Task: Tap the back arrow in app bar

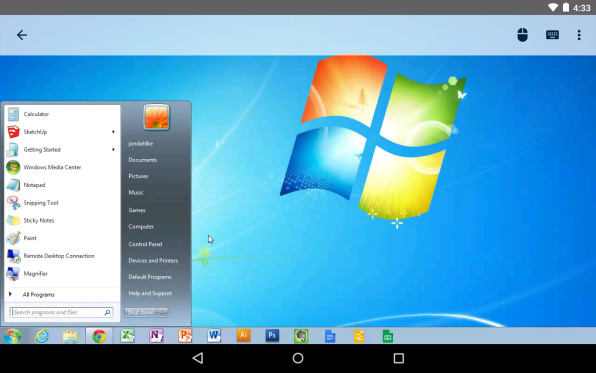Action: tap(22, 35)
